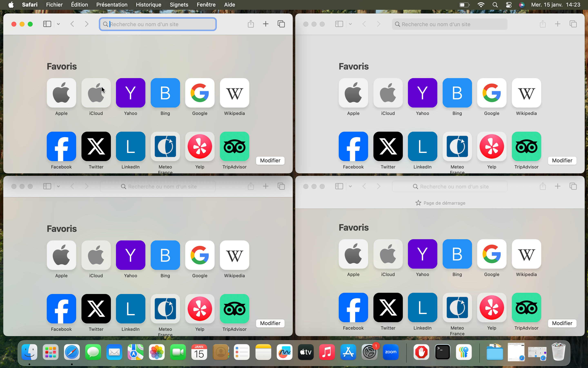Open new tab in bottom-left Safari window
Screen dimensions: 588x368
(x=266, y=186)
